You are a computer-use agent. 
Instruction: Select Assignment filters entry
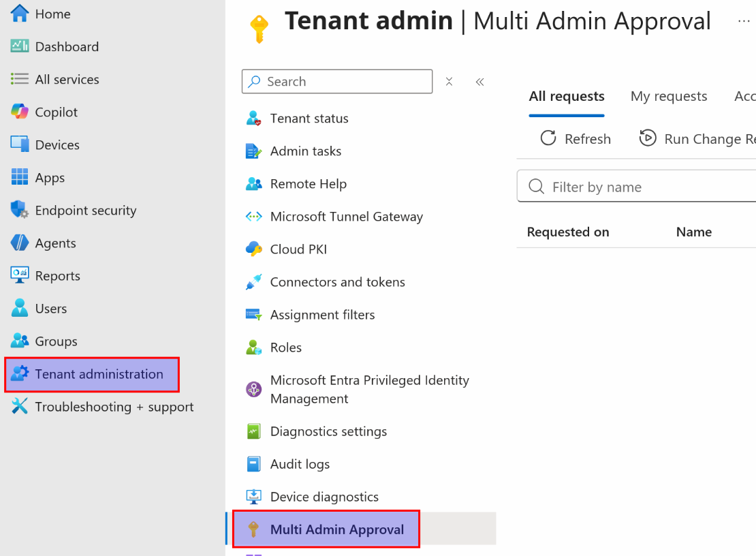click(x=323, y=315)
